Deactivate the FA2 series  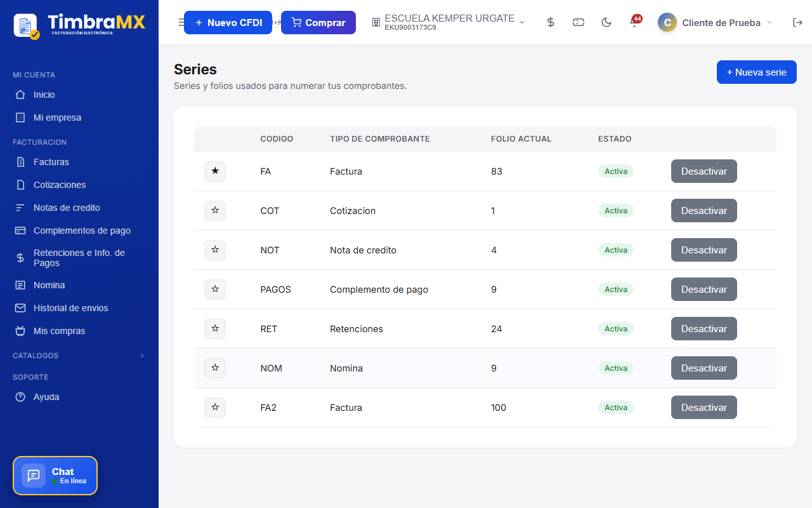point(704,408)
